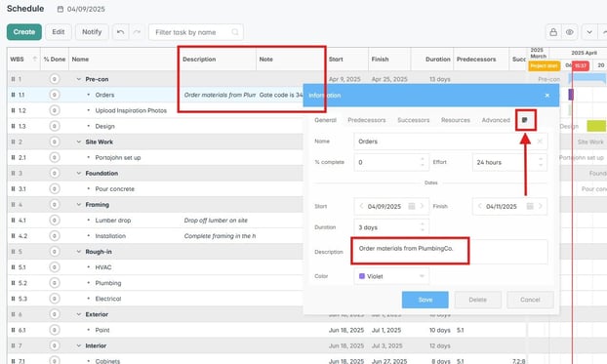Step Start date back with left arrow
The width and height of the screenshot is (607, 364).
[x=361, y=206]
